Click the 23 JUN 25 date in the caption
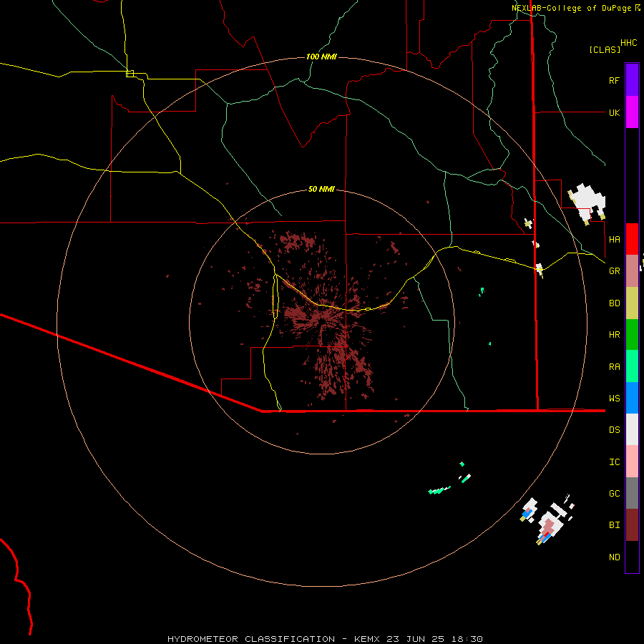Viewport: 644px width, 644px height. tap(417, 639)
